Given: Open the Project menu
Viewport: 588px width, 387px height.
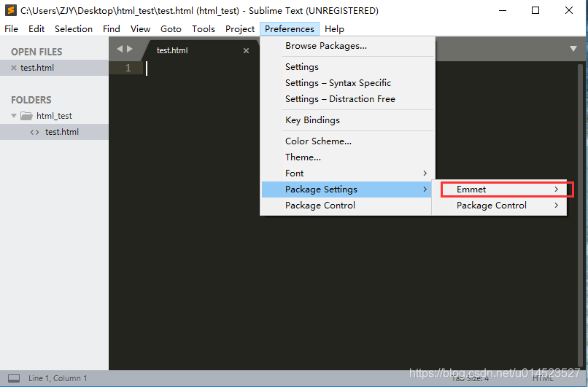Looking at the screenshot, I should [x=240, y=29].
